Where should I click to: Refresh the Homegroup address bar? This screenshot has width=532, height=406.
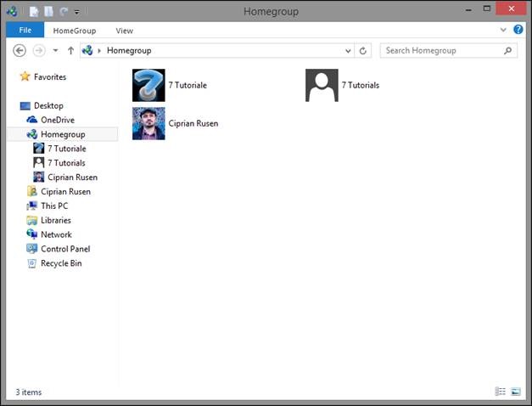coord(362,51)
